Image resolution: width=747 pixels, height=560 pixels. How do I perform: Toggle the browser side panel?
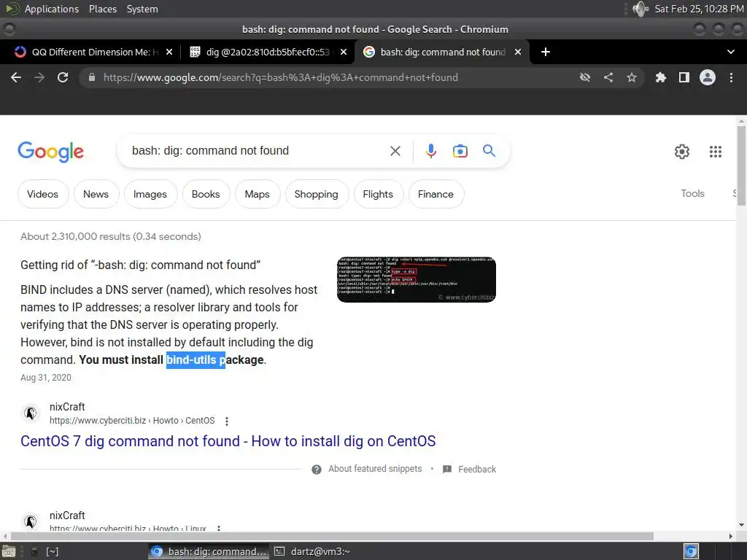coord(684,77)
